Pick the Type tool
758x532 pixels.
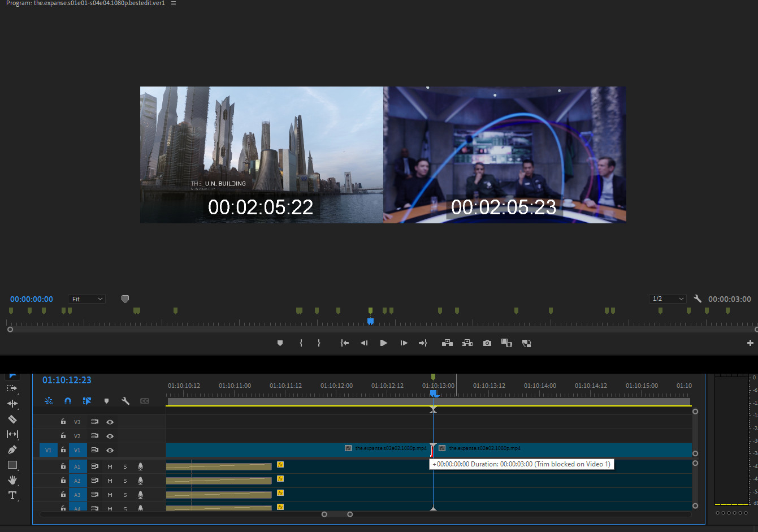[x=12, y=495]
